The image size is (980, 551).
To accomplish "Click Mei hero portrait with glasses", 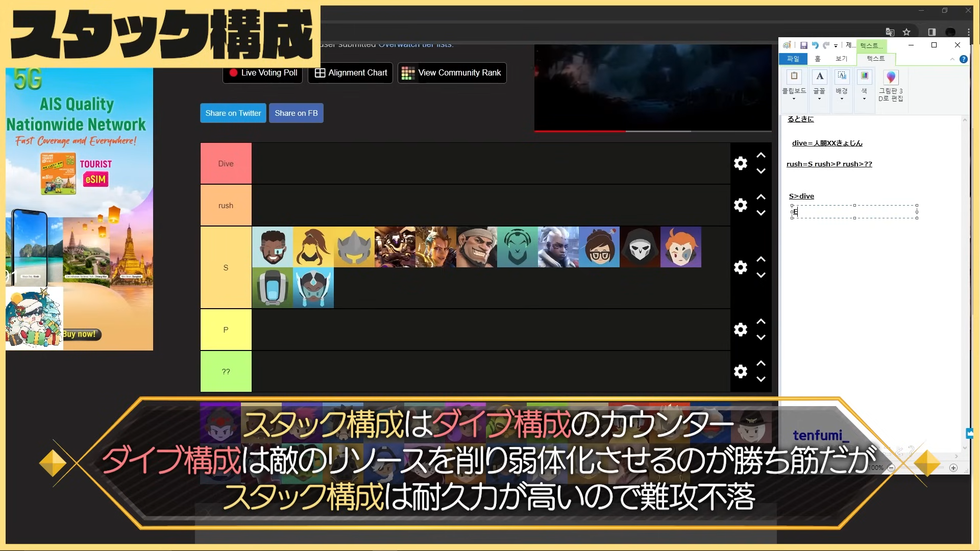I will (x=599, y=247).
